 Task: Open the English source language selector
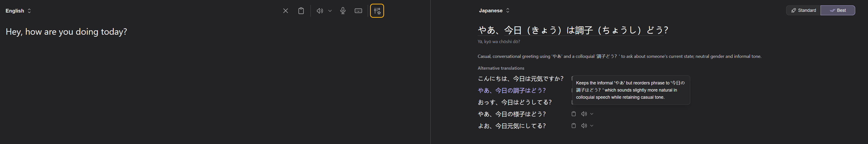click(18, 11)
